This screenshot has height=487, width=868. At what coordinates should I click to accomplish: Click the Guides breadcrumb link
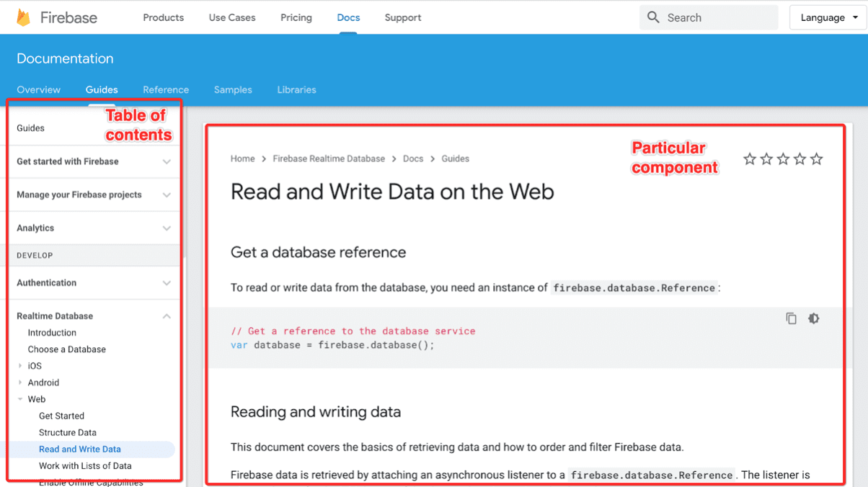coord(455,158)
